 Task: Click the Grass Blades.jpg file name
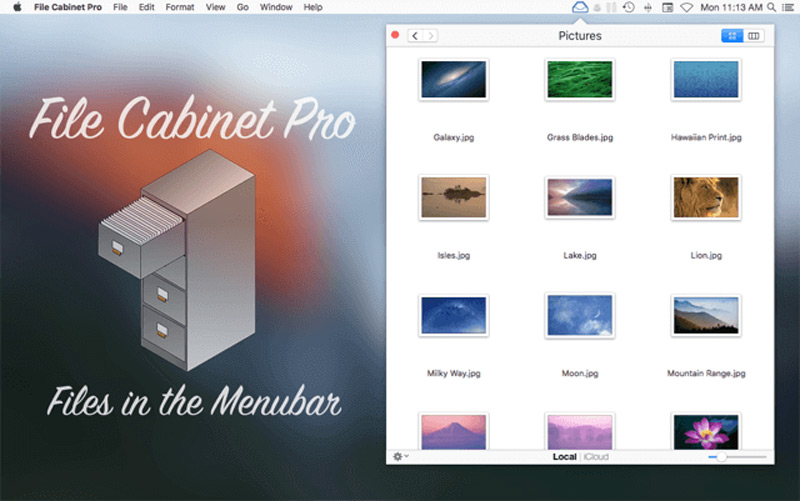pyautogui.click(x=580, y=137)
